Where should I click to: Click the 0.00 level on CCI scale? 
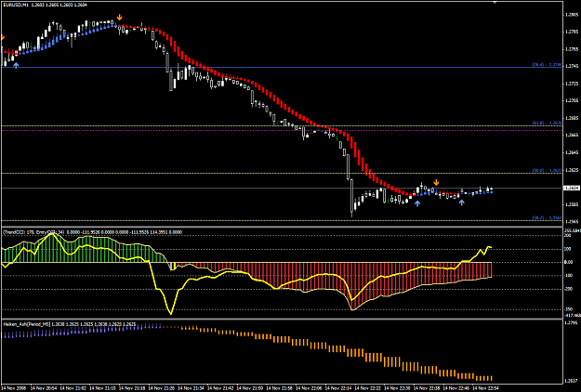click(x=568, y=262)
